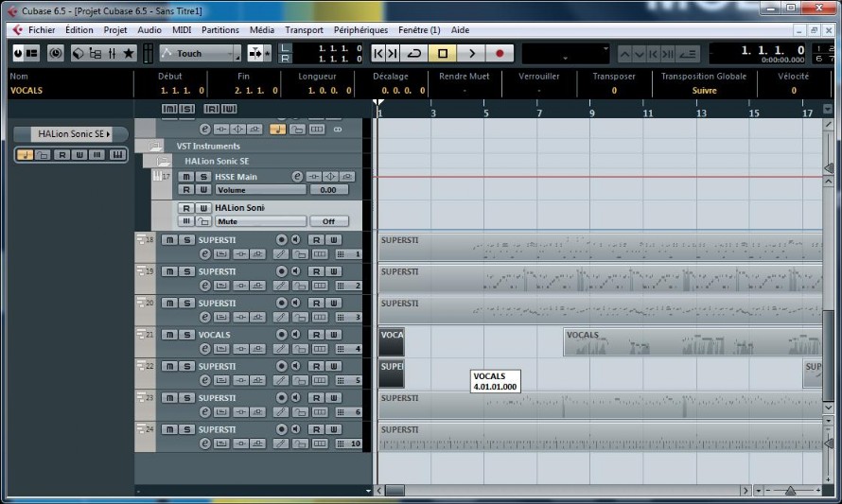The image size is (842, 504).
Task: Toggle monitor speaker on track 19
Action: point(295,271)
